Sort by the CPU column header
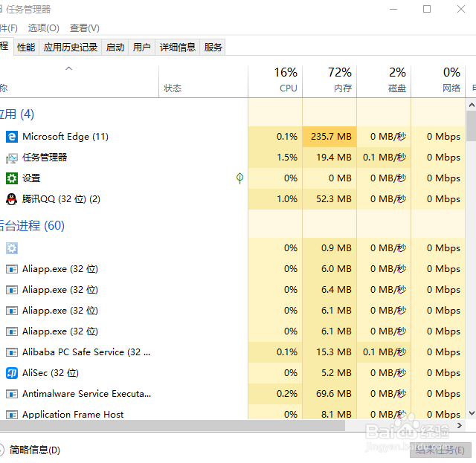This screenshot has height=463, width=476. tap(275, 81)
